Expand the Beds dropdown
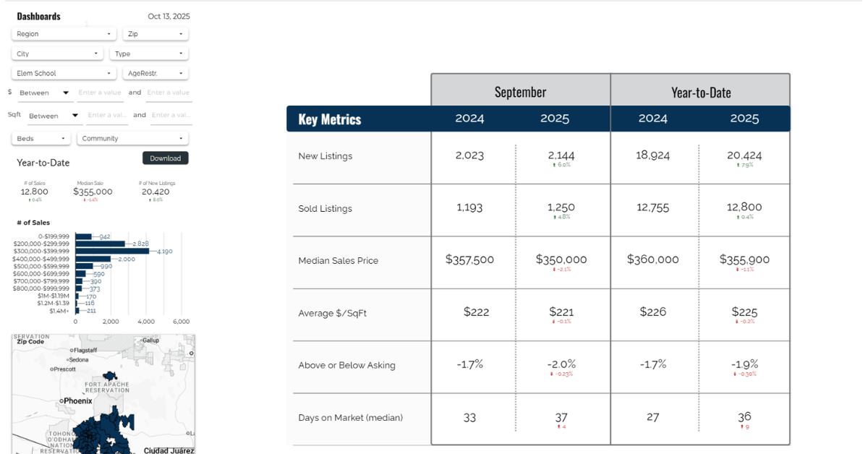This screenshot has height=454, width=868. [41, 138]
